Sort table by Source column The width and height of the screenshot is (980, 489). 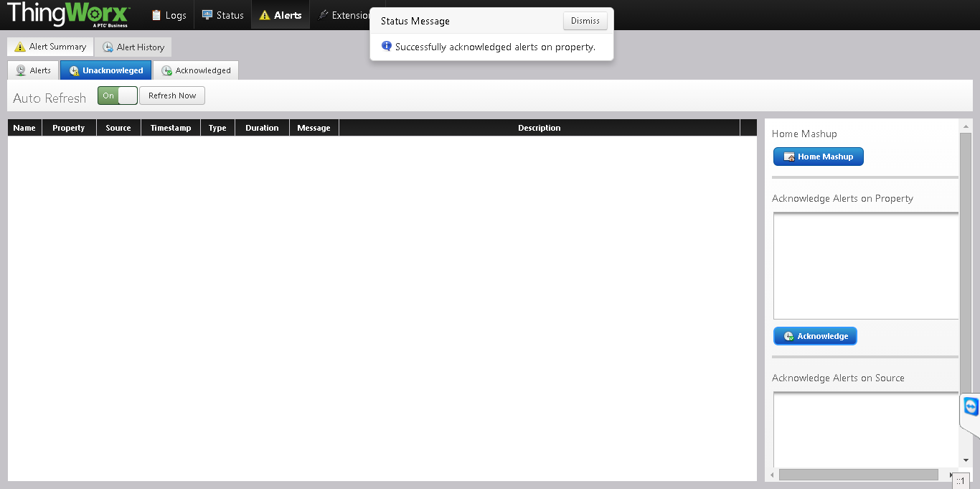point(118,128)
